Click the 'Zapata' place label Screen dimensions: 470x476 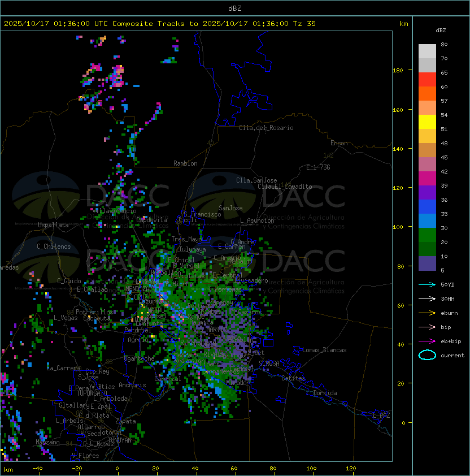tap(125, 421)
